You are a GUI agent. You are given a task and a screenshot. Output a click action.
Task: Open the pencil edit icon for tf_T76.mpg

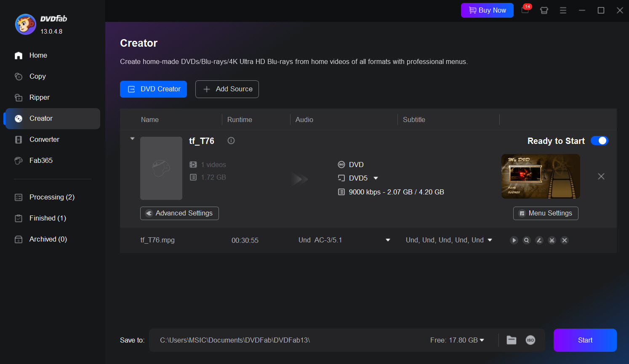click(539, 240)
